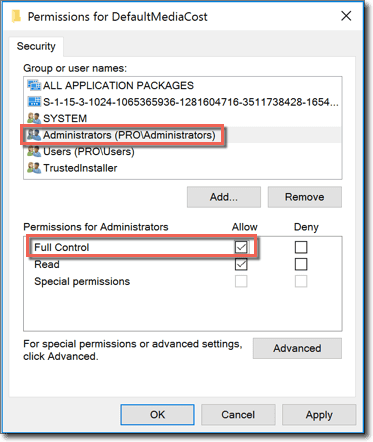Click the TrustedInstaller account icon

pyautogui.click(x=34, y=168)
